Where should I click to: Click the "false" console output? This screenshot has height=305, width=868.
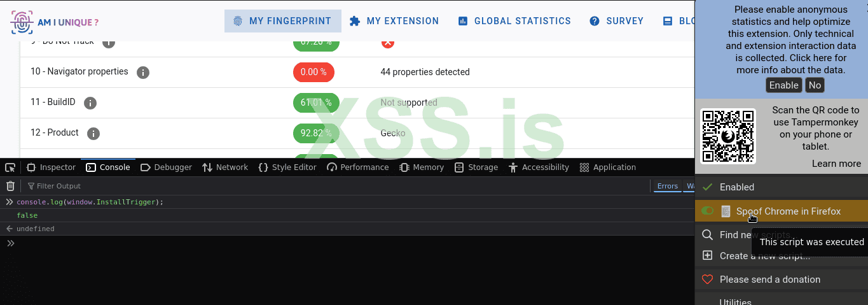27,215
